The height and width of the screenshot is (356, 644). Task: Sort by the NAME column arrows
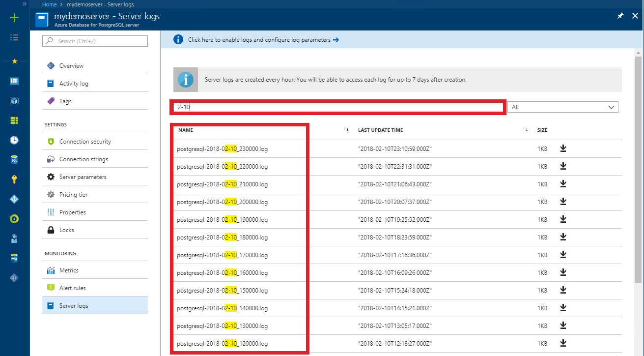click(346, 130)
